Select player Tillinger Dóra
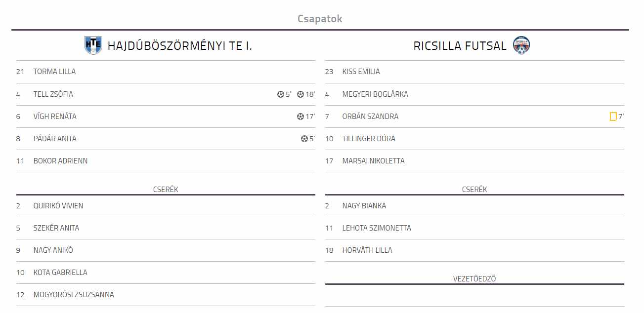The width and height of the screenshot is (644, 313). click(369, 139)
